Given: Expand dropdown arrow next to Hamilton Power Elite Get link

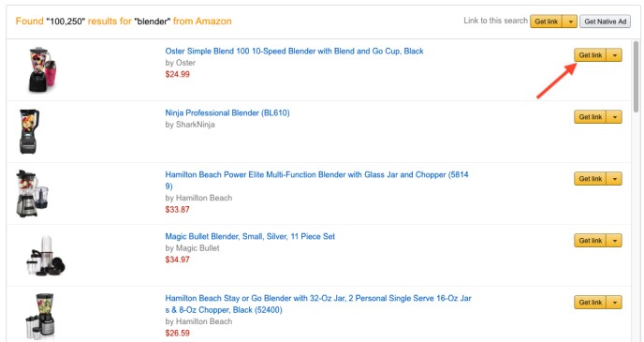Looking at the screenshot, I should (x=614, y=178).
